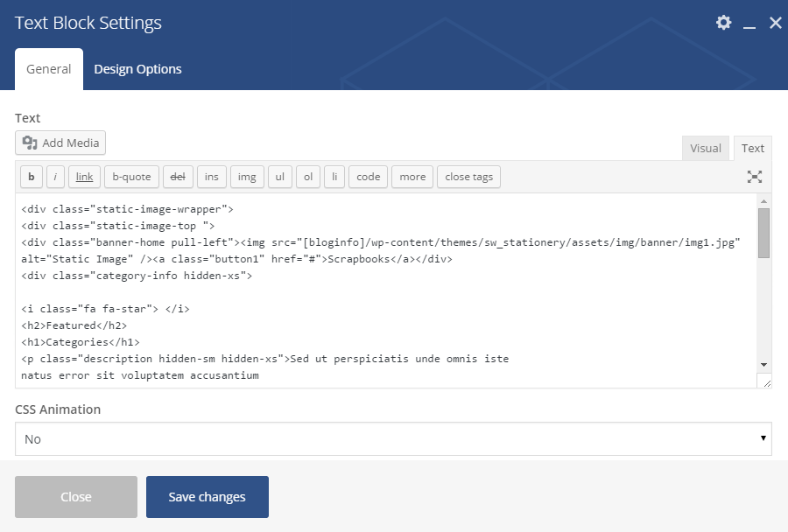Click the editor vertical scrollbar thumb

click(x=763, y=233)
